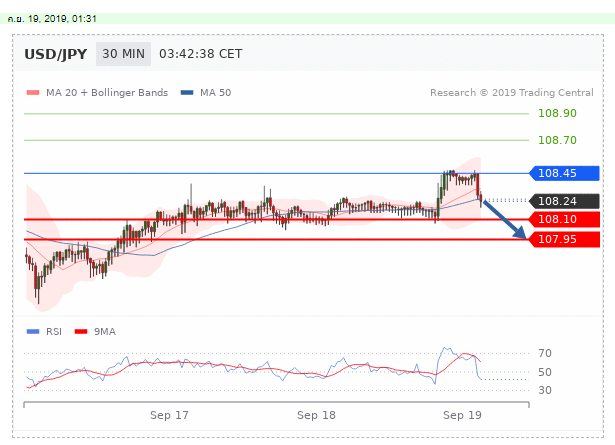The height and width of the screenshot is (445, 615).
Task: Click the USD/JPY pair title
Action: (56, 54)
